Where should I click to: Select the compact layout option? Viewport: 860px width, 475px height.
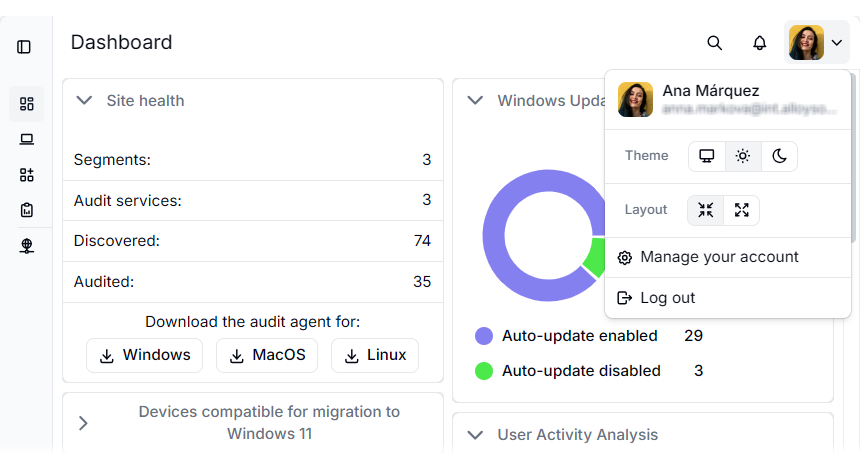click(706, 210)
